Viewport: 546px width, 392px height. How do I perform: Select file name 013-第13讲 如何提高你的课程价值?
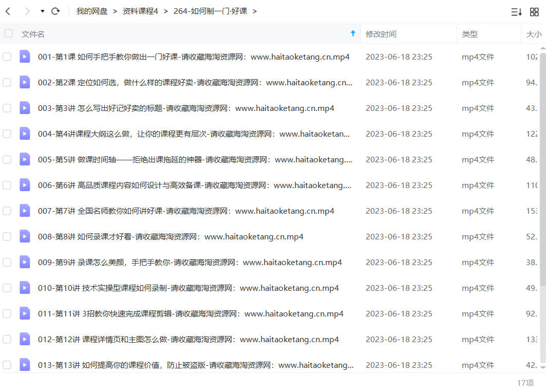click(196, 365)
